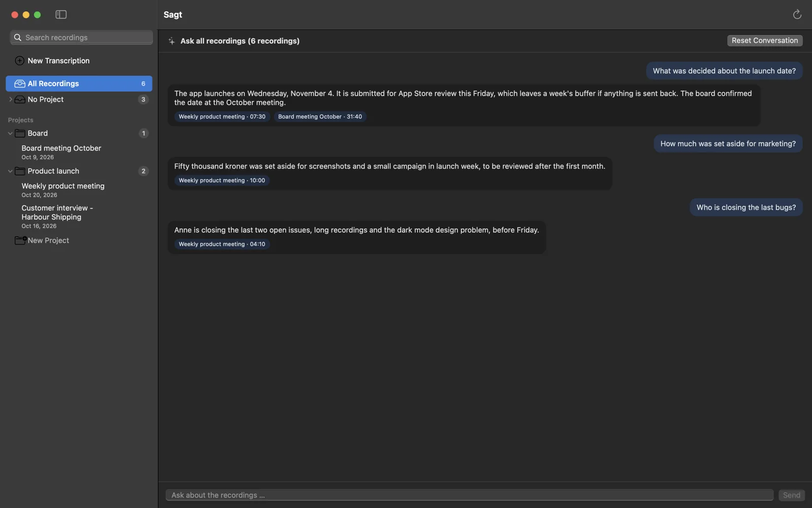The height and width of the screenshot is (508, 812).
Task: Create a New Project
Action: tap(42, 240)
